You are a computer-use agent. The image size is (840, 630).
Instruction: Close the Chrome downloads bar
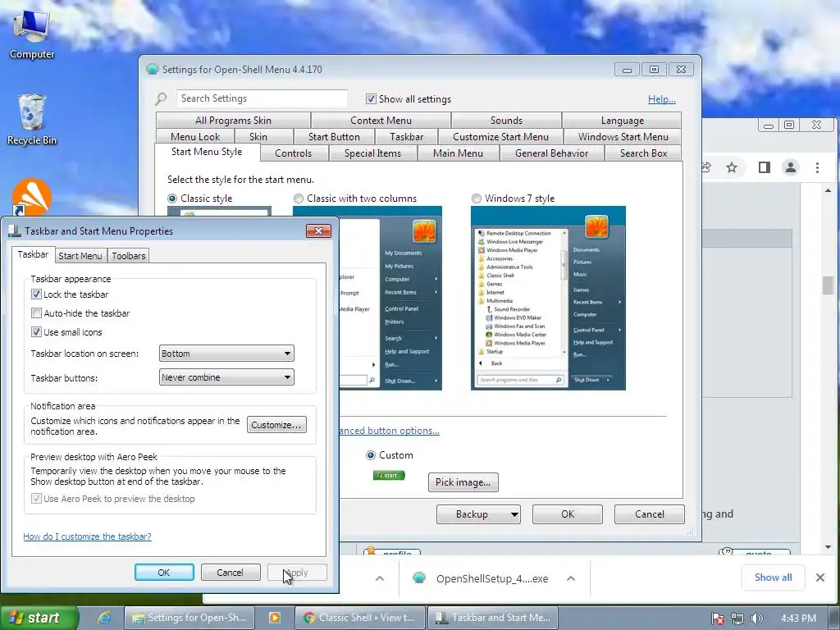(820, 577)
